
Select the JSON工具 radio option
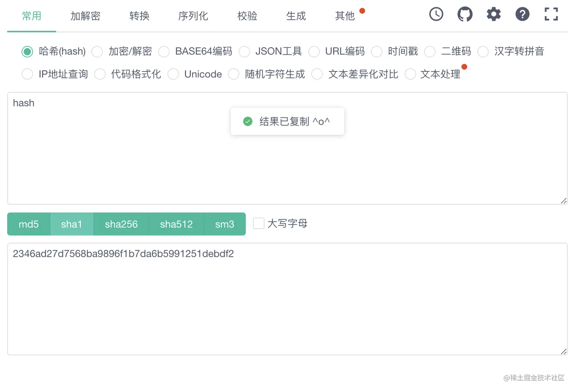[244, 52]
